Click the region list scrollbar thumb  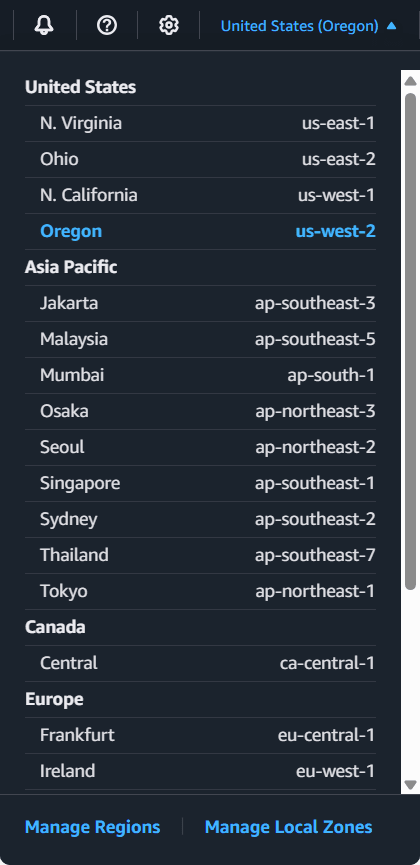(410, 341)
